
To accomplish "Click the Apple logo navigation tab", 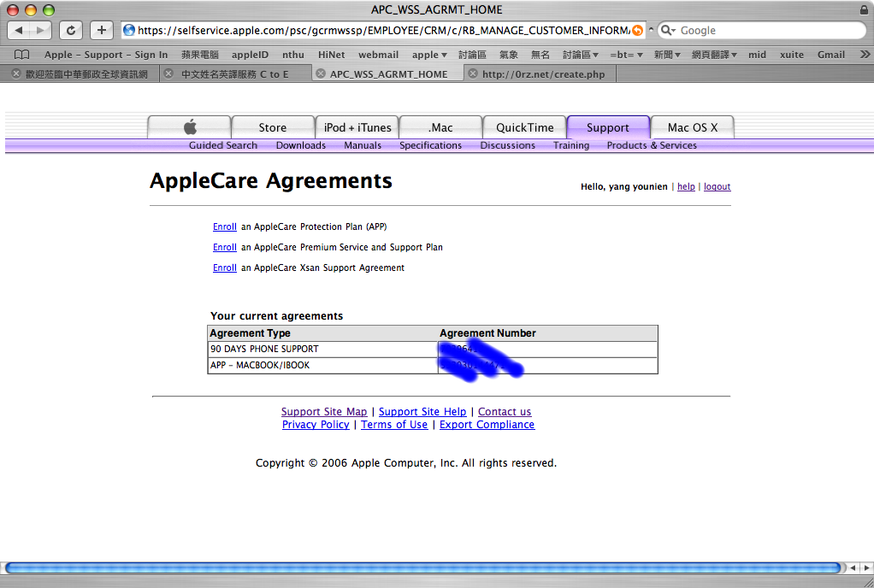I will tap(190, 127).
